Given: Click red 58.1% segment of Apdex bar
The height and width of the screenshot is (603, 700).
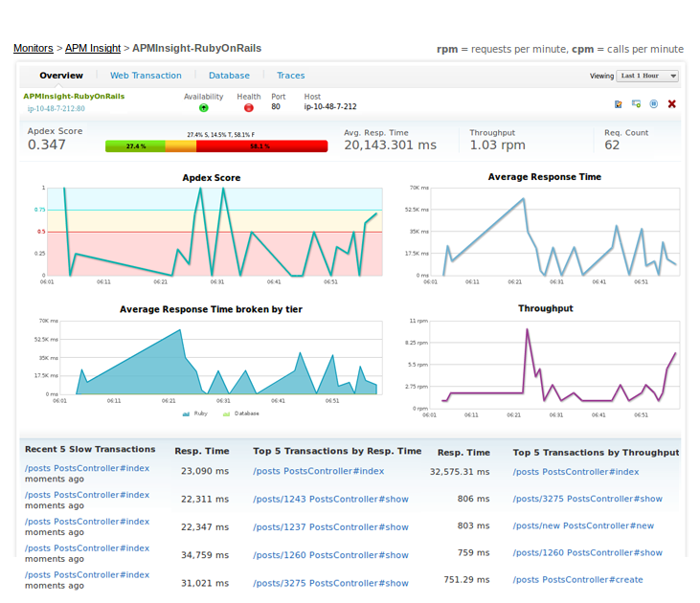Looking at the screenshot, I should [x=262, y=145].
